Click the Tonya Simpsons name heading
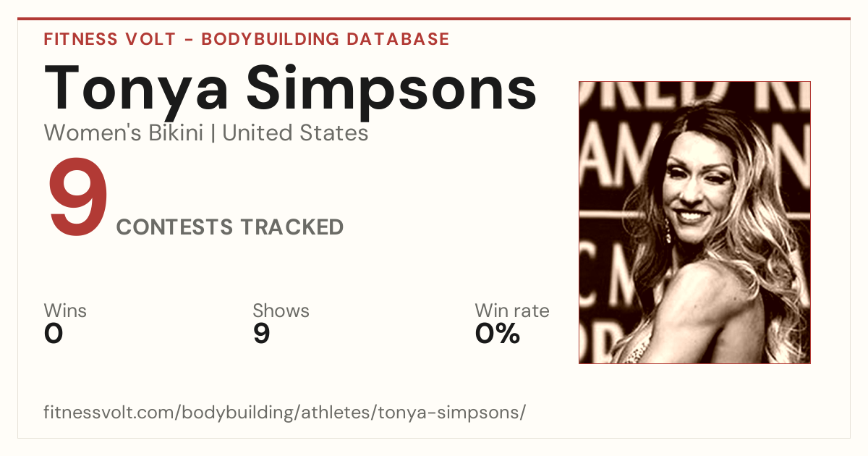Screen dimensions: 868x456 click(291, 90)
